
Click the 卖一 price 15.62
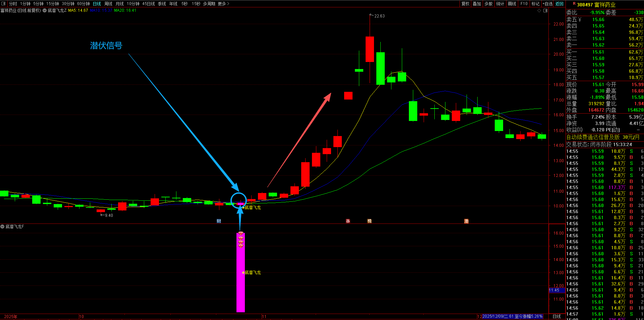click(x=598, y=45)
